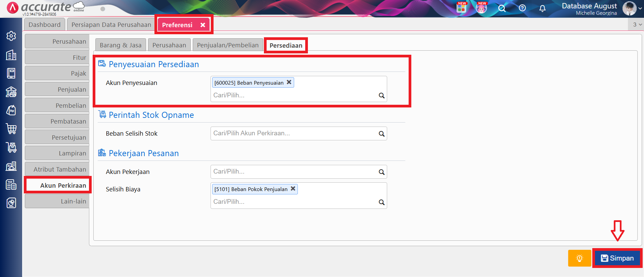Open the Inventory trolley icon in sidebar
Screen dimensions: 644x277
pos(11,147)
